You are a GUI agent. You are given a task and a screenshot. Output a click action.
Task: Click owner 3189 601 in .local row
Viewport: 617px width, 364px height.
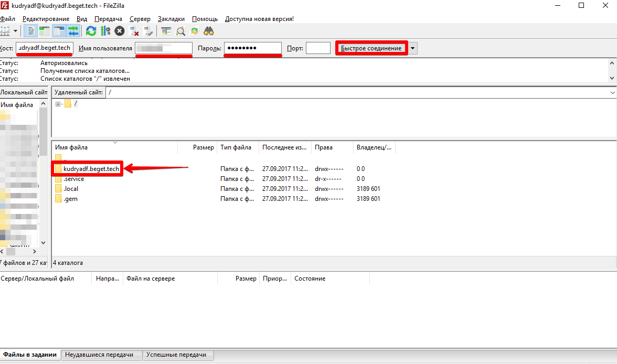(x=368, y=189)
